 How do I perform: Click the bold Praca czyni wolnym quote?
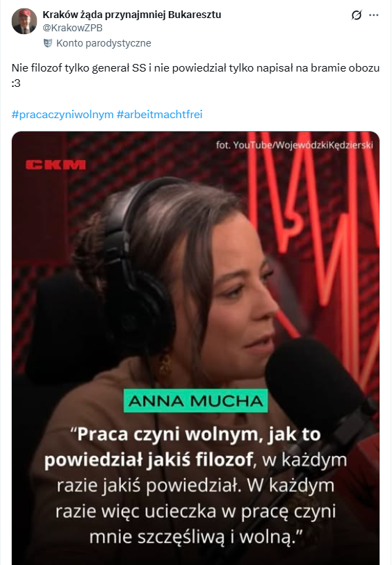point(183,447)
